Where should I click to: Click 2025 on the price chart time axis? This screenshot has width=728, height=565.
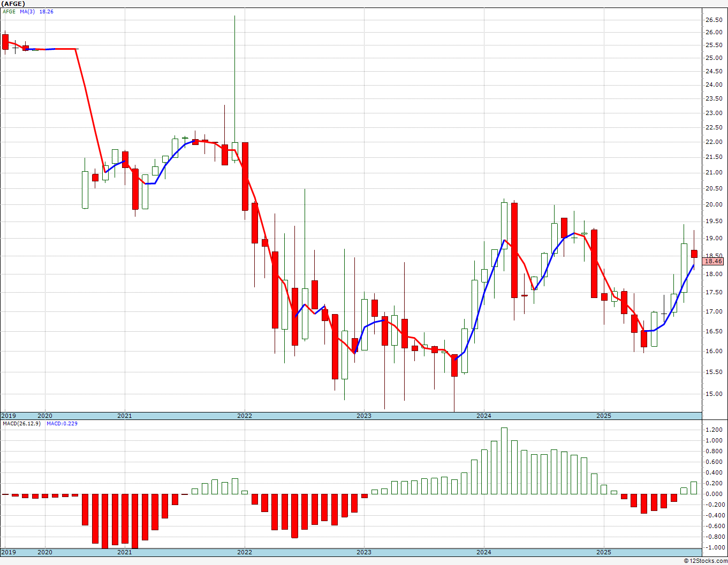click(604, 416)
